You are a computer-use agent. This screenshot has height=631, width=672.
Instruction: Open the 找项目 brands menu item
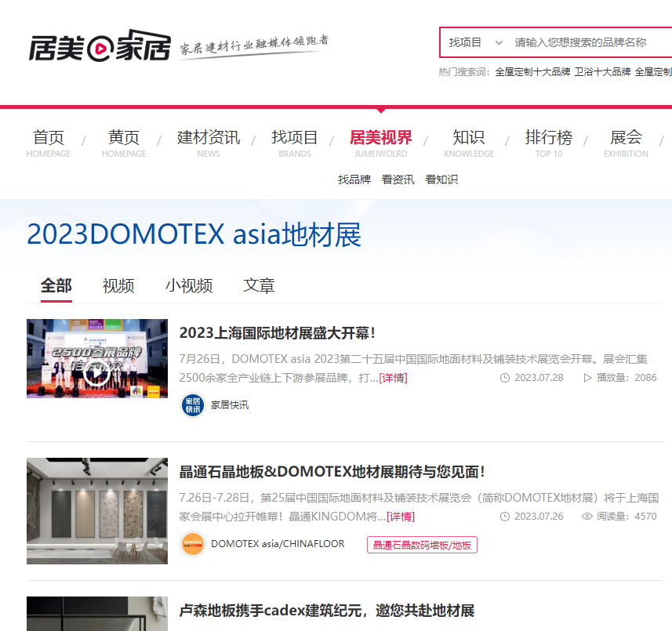click(x=295, y=143)
